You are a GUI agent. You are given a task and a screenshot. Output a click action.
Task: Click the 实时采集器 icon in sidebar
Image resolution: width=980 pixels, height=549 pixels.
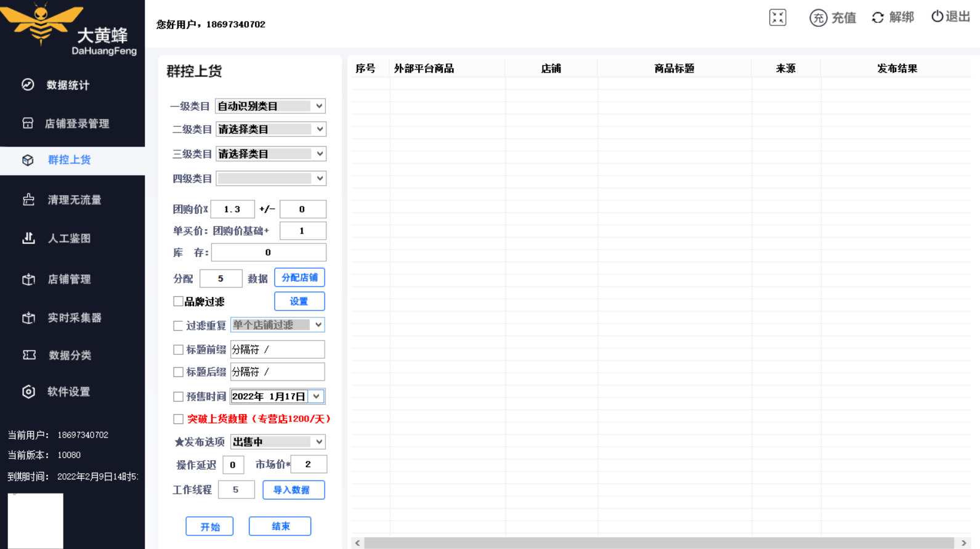pos(28,318)
